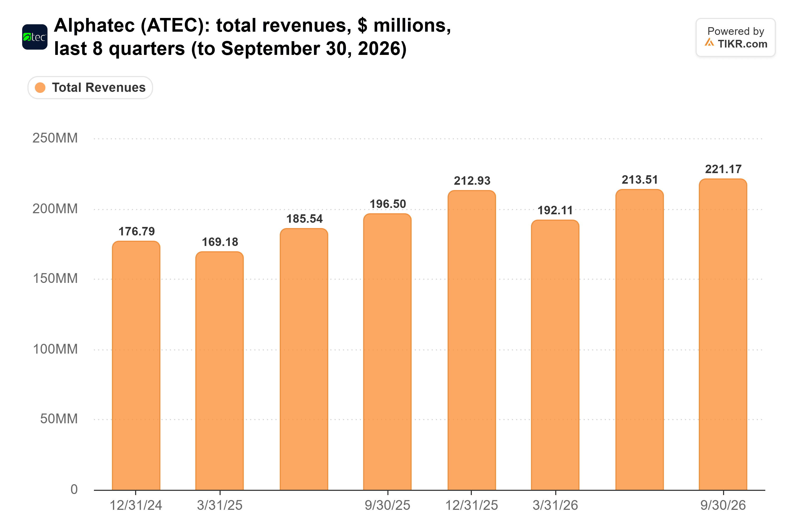
Task: Click the 176.79 data label
Action: (136, 231)
